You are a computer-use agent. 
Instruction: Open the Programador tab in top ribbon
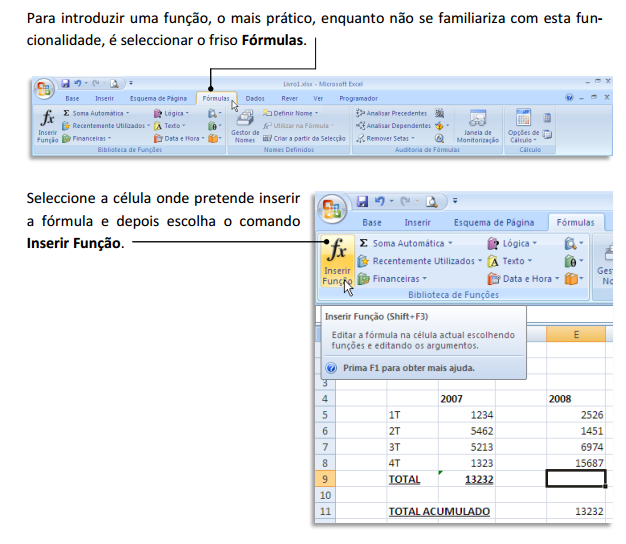[358, 98]
